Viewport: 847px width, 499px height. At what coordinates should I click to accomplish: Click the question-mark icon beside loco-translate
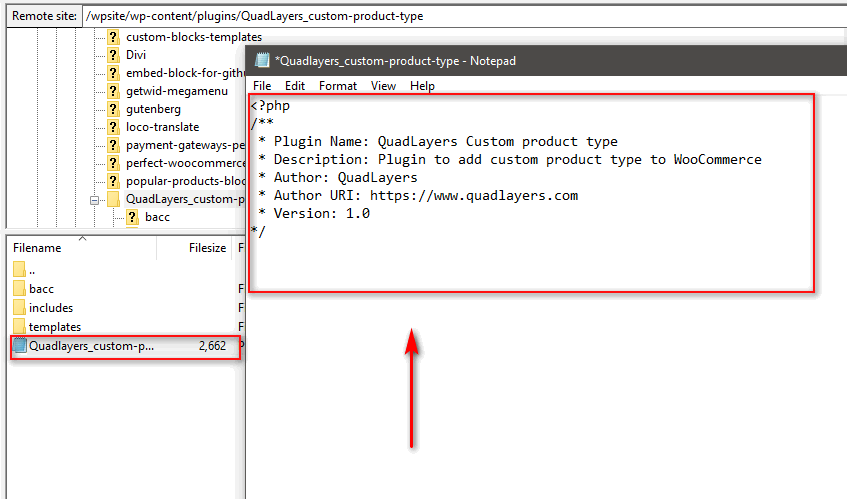point(113,127)
